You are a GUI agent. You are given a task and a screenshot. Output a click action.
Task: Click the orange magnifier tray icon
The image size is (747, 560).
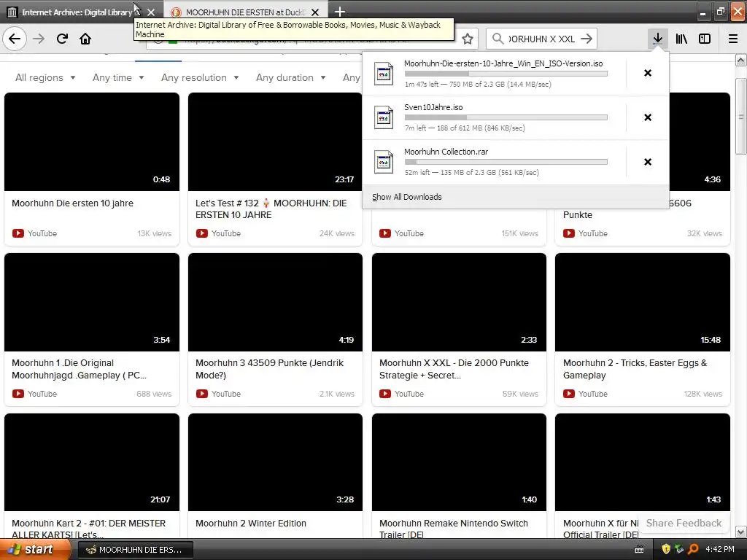693,550
